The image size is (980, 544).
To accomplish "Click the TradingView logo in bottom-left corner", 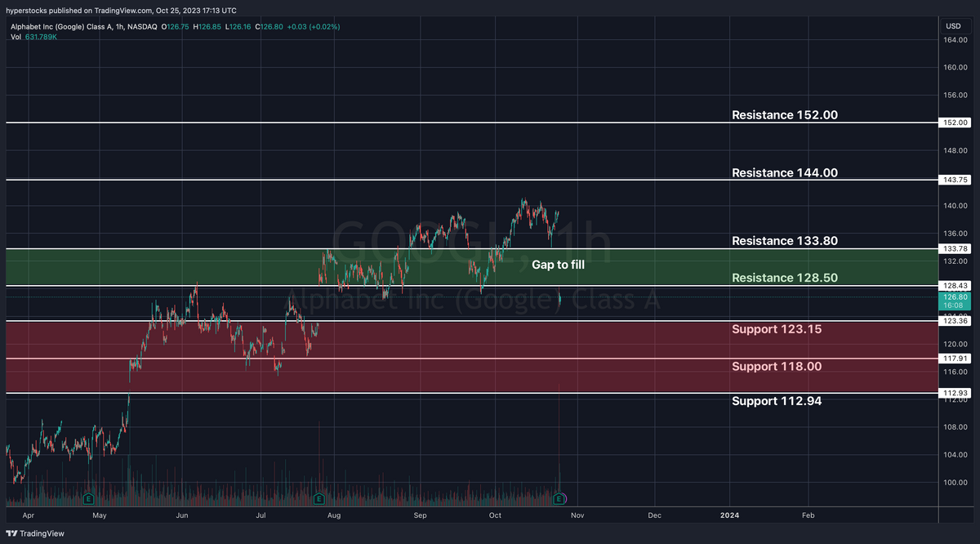I will click(x=34, y=533).
